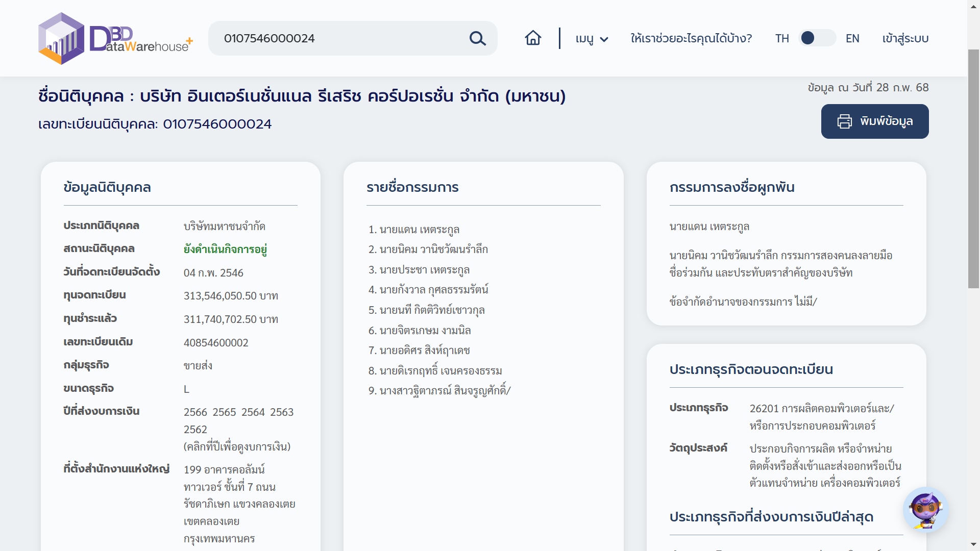Go to the home page icon
The image size is (980, 551).
(533, 38)
